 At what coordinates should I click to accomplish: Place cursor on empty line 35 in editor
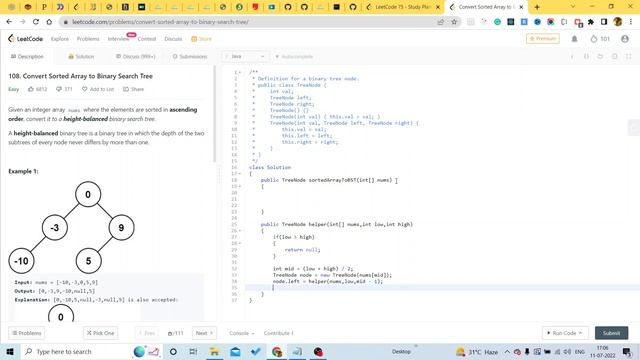pos(441,287)
